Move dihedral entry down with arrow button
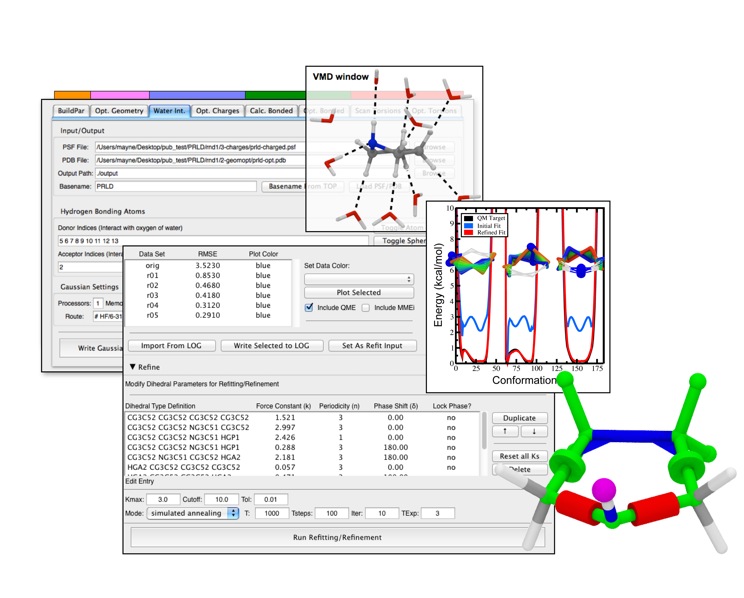Viewport: 744px width, 598px height. tap(536, 433)
